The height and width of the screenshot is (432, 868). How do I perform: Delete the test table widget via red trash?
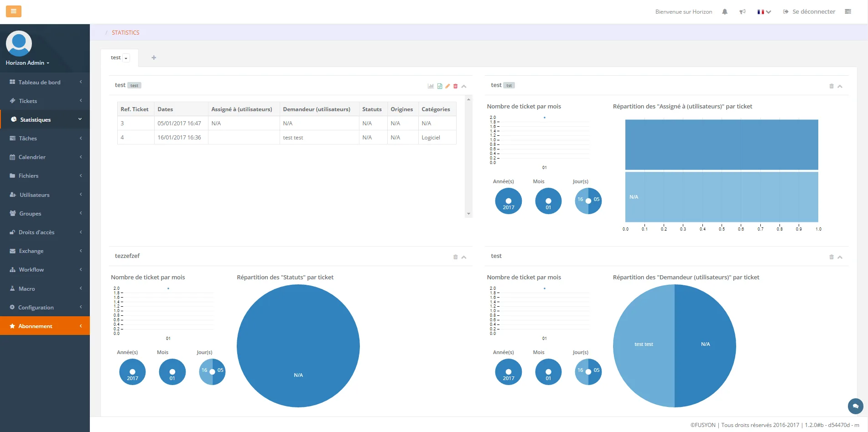point(455,86)
